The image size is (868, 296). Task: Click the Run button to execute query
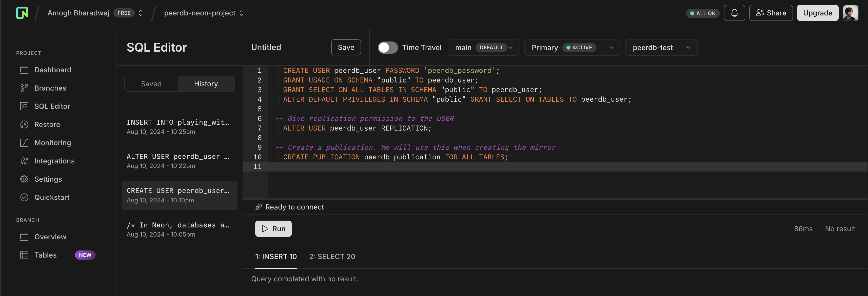(x=273, y=228)
